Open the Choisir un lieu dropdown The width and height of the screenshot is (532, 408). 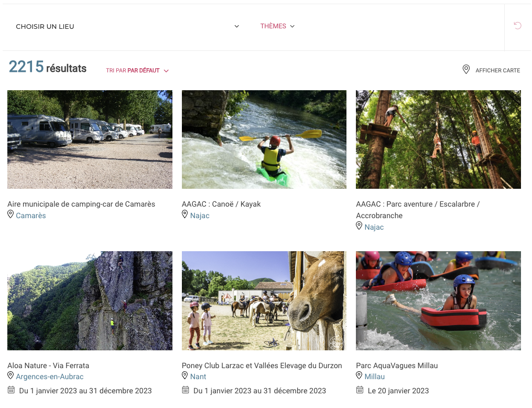(x=127, y=26)
